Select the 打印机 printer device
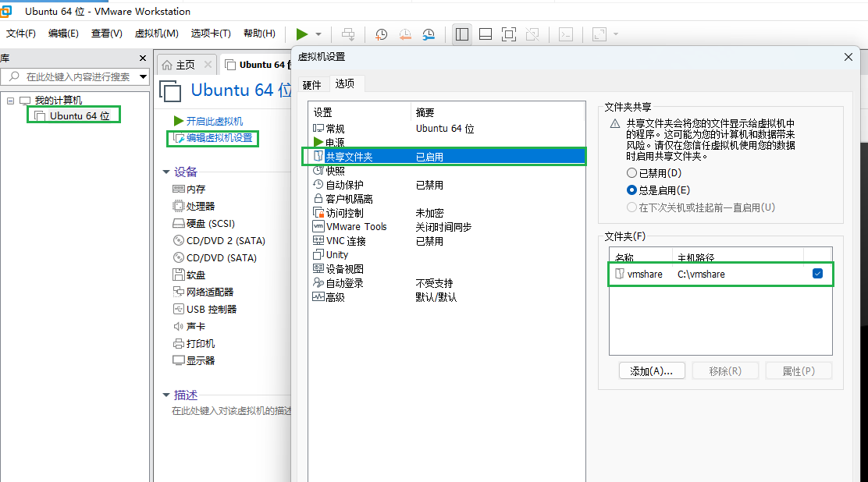This screenshot has width=868, height=482. pos(194,344)
